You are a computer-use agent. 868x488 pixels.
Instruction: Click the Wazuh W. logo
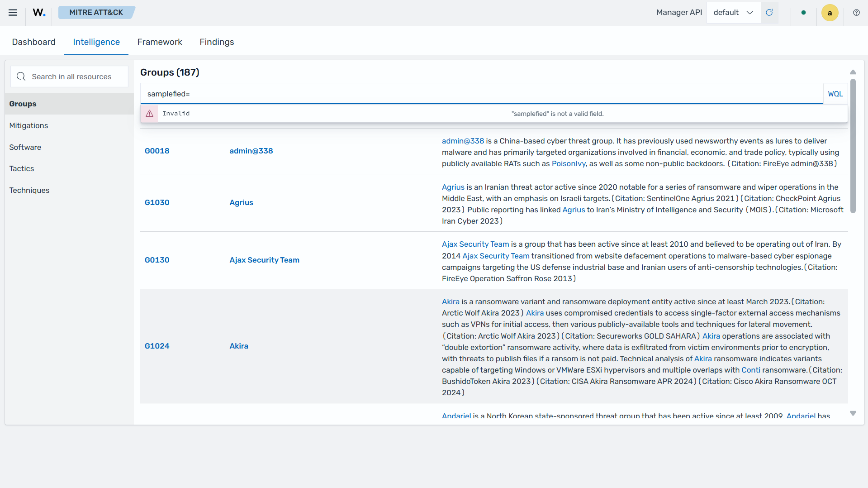(39, 13)
